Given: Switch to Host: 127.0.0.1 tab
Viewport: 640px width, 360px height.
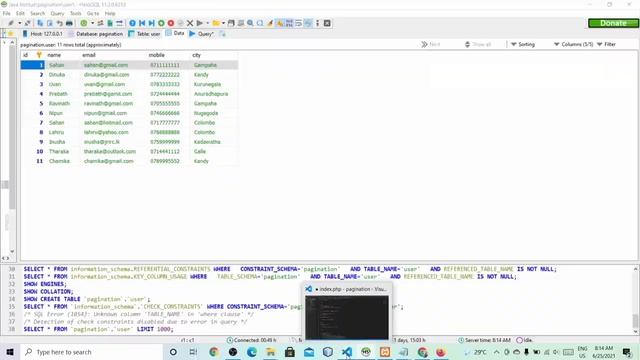Looking at the screenshot, I should (42, 34).
